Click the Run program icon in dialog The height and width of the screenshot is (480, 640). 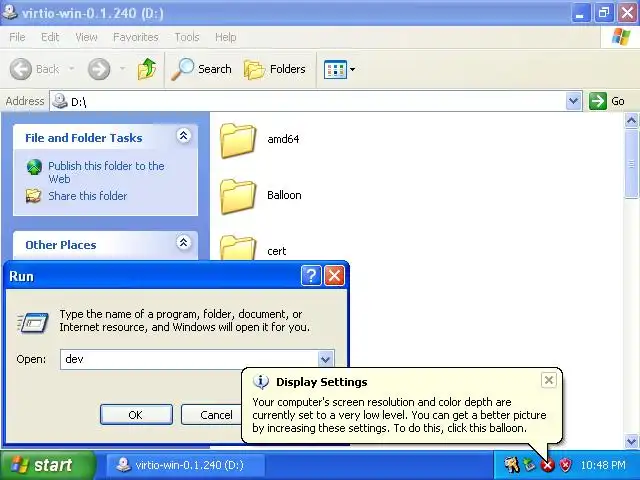pos(33,322)
